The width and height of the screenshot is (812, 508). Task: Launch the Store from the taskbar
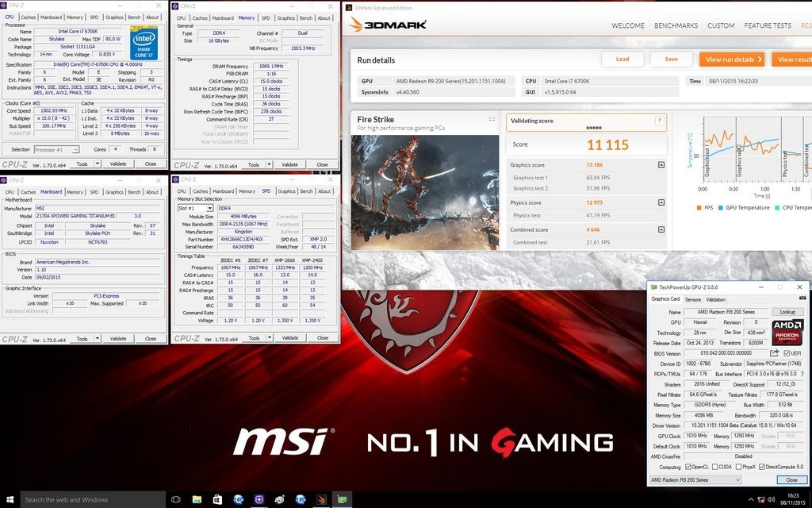pos(217,500)
